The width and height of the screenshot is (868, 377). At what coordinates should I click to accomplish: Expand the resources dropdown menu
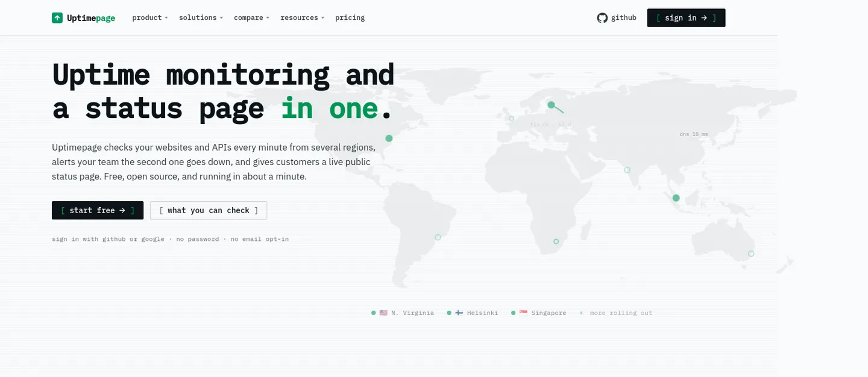coord(302,18)
